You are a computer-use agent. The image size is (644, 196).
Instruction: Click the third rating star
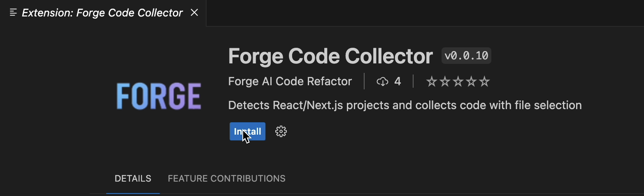click(x=458, y=82)
